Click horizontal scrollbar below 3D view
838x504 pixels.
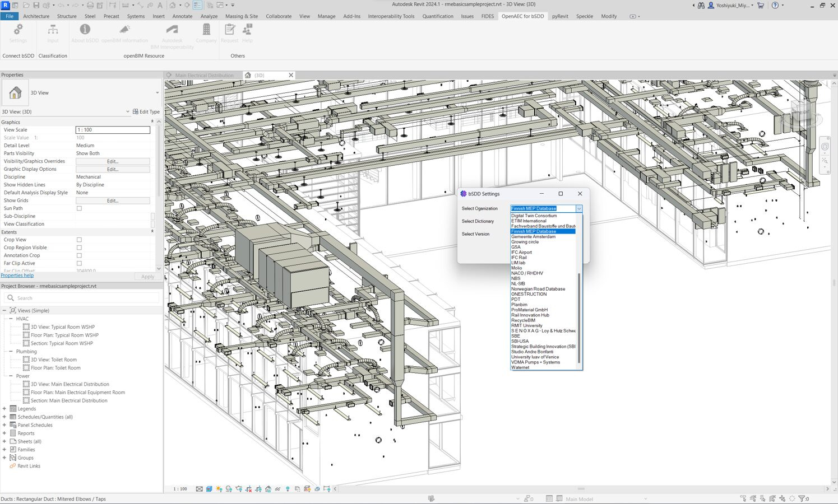(581, 489)
